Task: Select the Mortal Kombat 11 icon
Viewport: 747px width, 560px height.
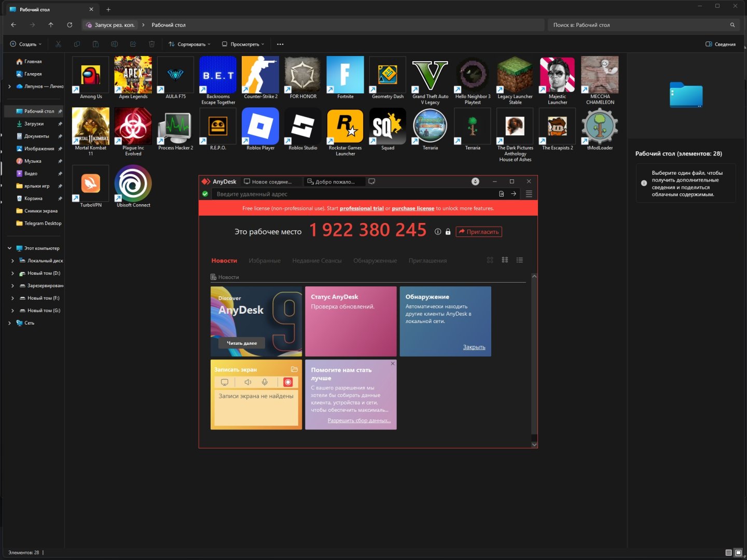Action: coord(91,126)
